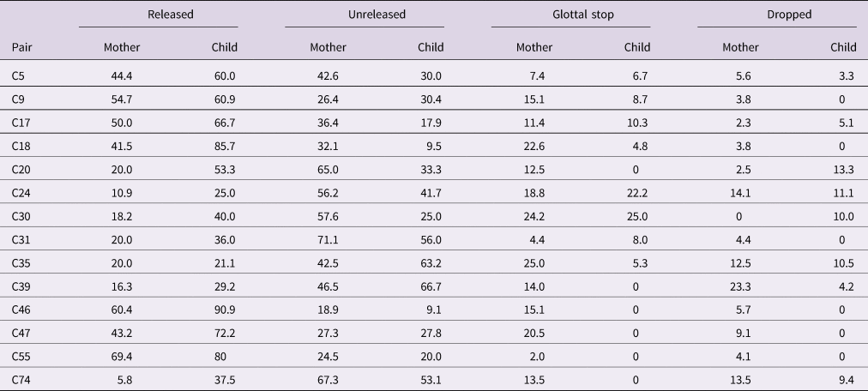Select row label C5
The width and height of the screenshot is (868, 391).
tap(19, 75)
